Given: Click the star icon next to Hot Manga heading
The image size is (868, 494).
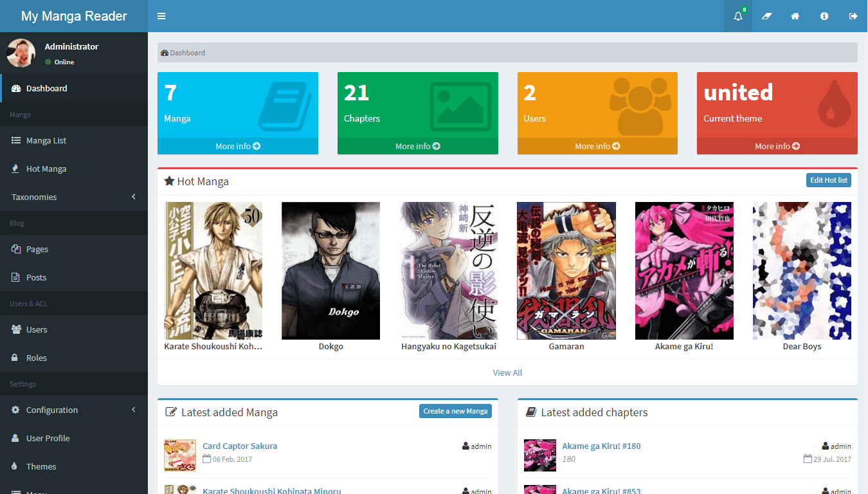Looking at the screenshot, I should click(x=169, y=181).
